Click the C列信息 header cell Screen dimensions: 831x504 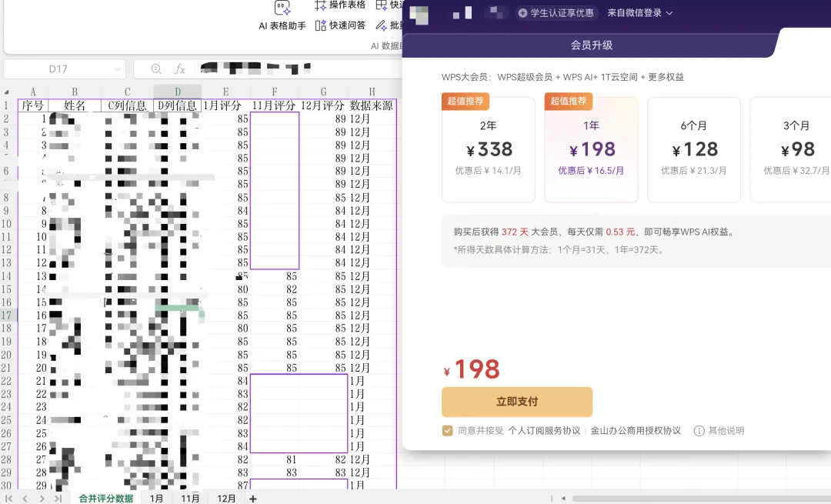[127, 105]
